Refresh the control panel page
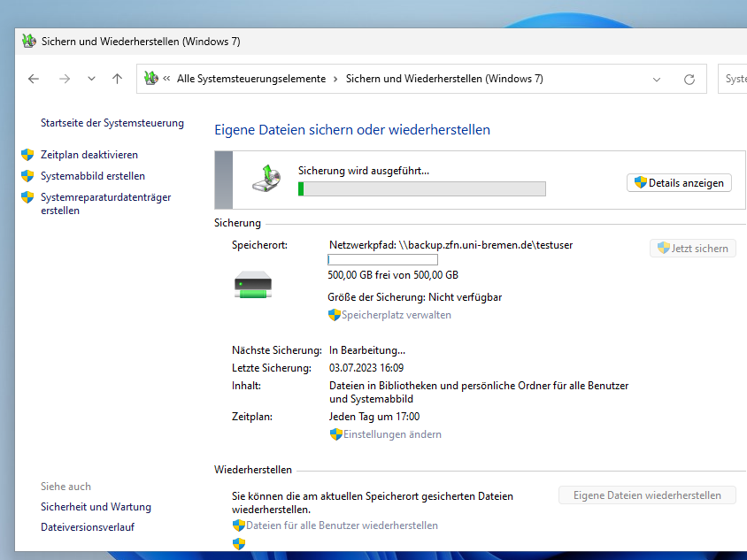 tap(689, 79)
